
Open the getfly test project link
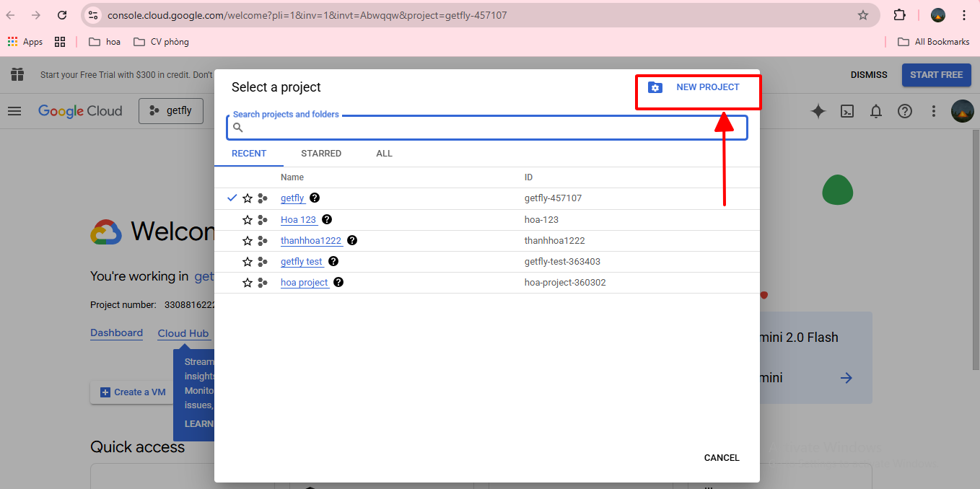(x=302, y=262)
